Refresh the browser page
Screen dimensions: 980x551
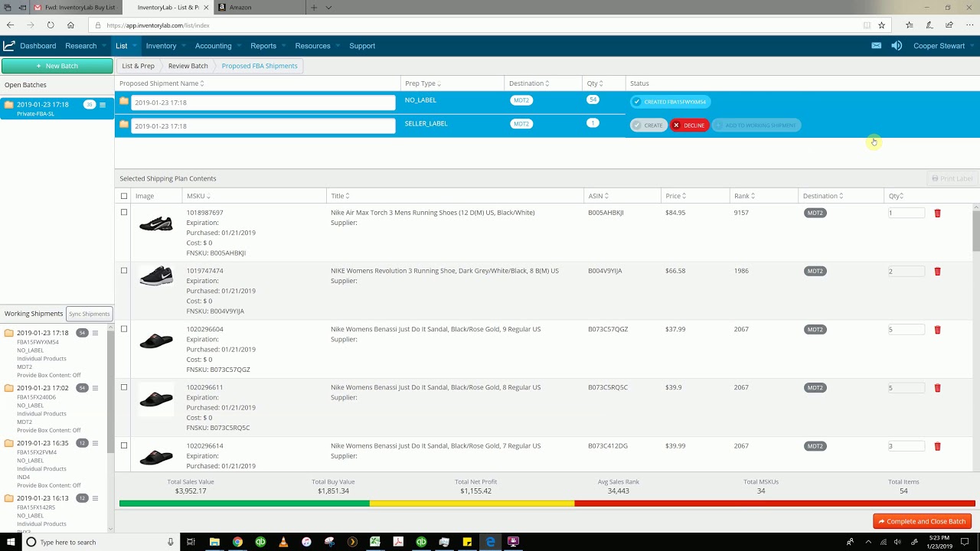[51, 25]
